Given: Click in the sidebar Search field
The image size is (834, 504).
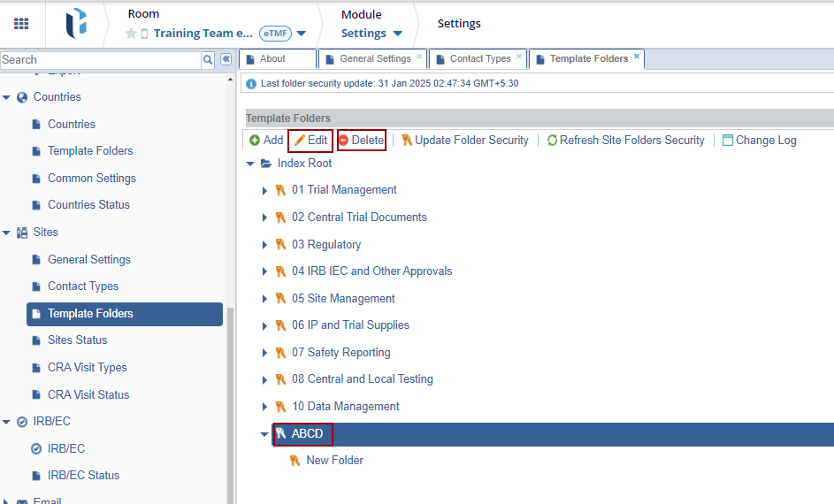Looking at the screenshot, I should 100,59.
